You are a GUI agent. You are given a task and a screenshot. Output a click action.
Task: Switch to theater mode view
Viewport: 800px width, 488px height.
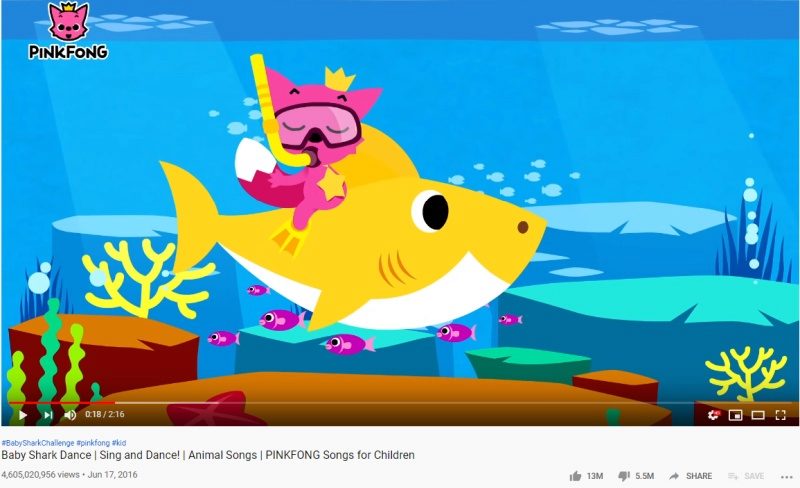click(758, 415)
